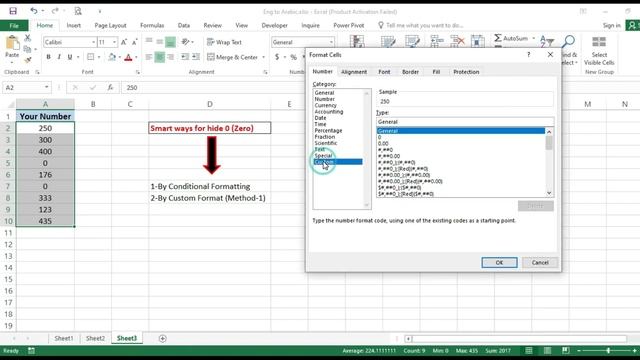
Task: Click the Find & Select magnifier icon
Action: click(x=568, y=41)
